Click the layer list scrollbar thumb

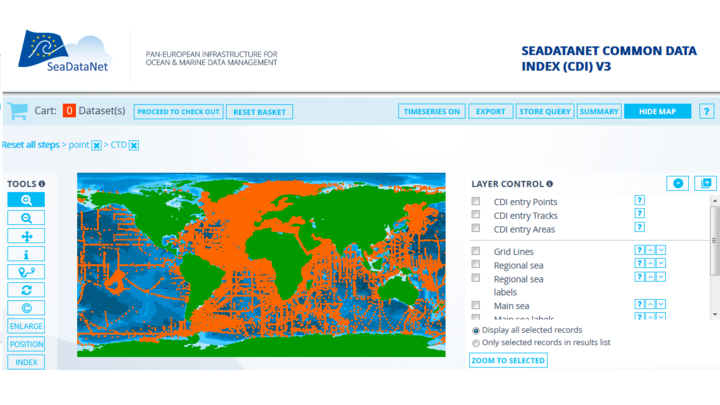(714, 240)
